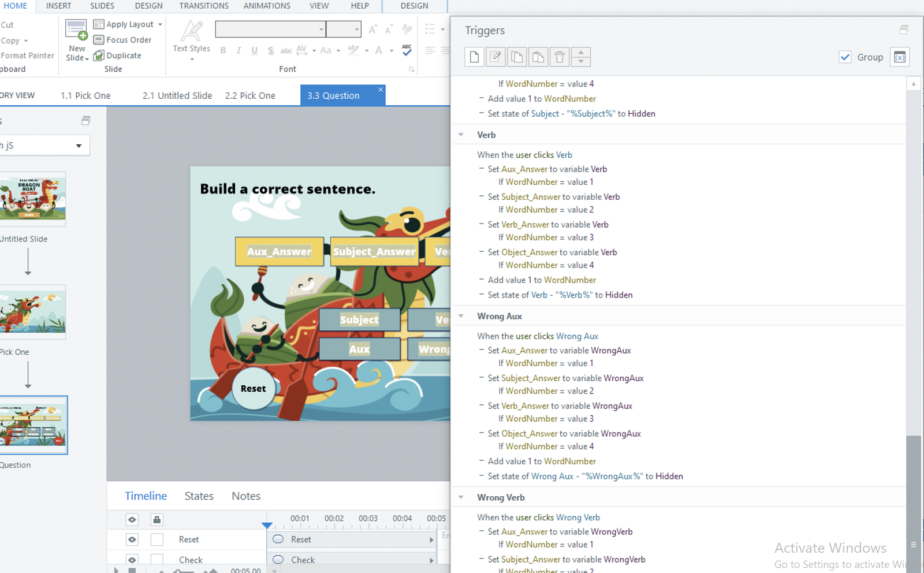Copy the selected trigger via toolbar icon

(517, 57)
